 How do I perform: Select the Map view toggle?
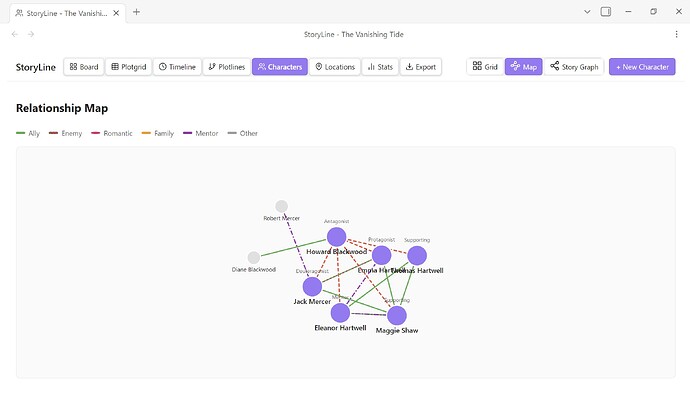(523, 67)
